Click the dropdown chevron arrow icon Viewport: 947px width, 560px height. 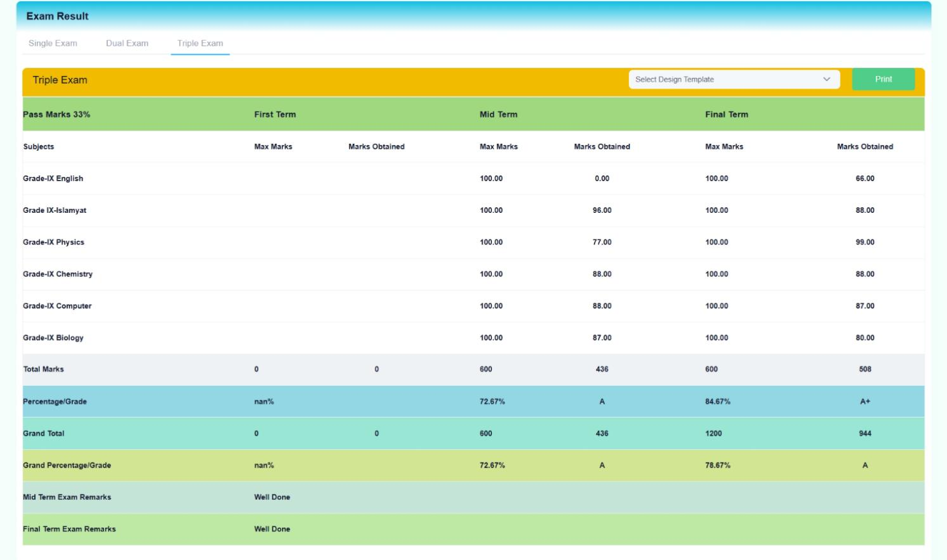pyautogui.click(x=827, y=79)
